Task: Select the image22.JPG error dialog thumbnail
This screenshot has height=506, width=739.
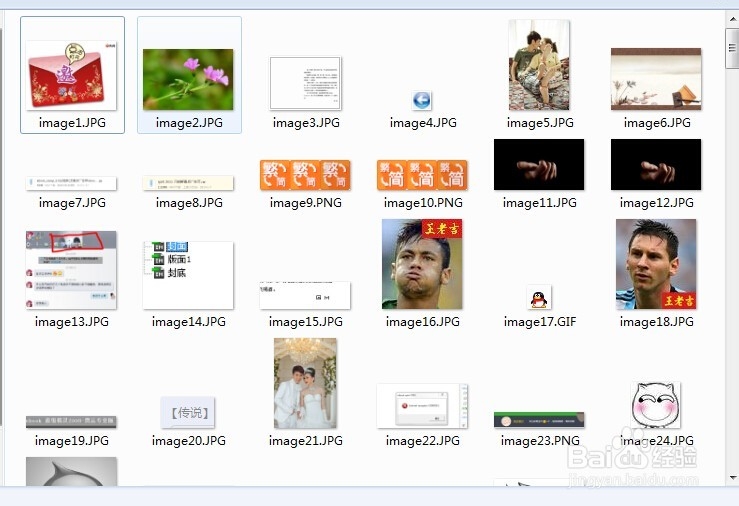Action: [x=422, y=406]
